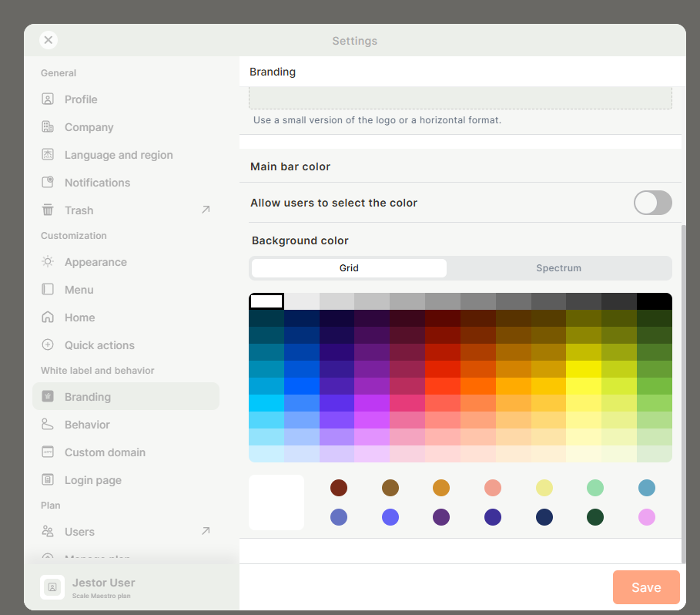This screenshot has height=615, width=700.
Task: Click the large white color preview box
Action: (276, 502)
